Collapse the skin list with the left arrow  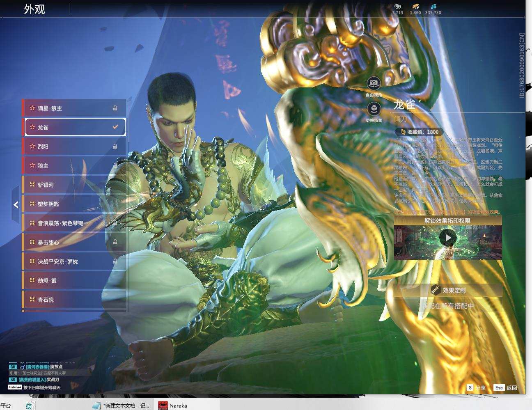click(16, 204)
